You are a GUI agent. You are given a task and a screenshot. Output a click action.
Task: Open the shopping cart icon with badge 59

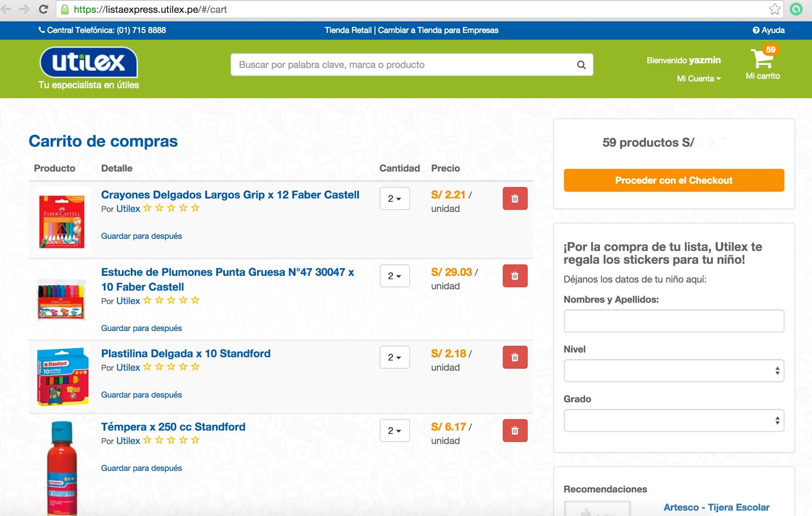763,57
